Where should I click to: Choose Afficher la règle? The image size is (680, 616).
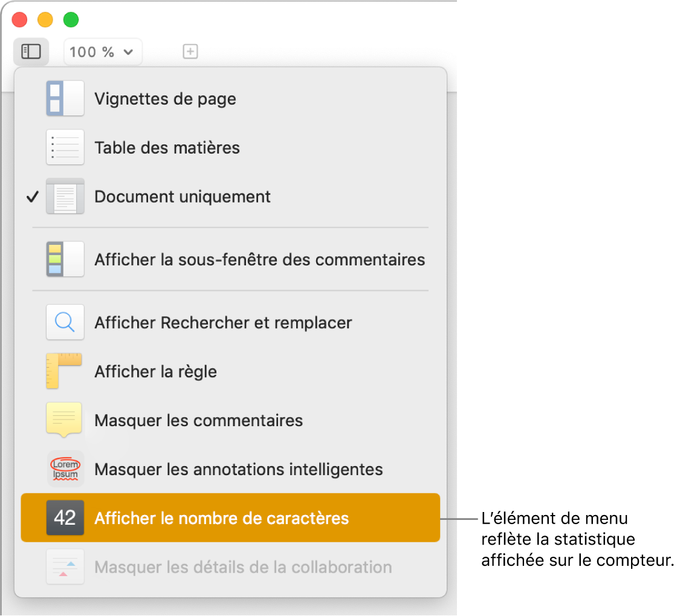pos(230,371)
